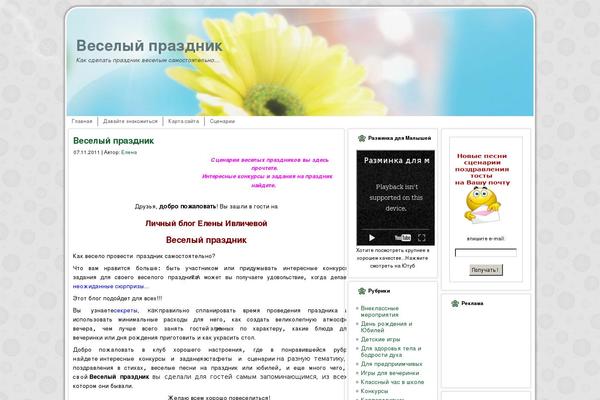Click the yellow flower header banner
The width and height of the screenshot is (600, 400).
coord(300,62)
